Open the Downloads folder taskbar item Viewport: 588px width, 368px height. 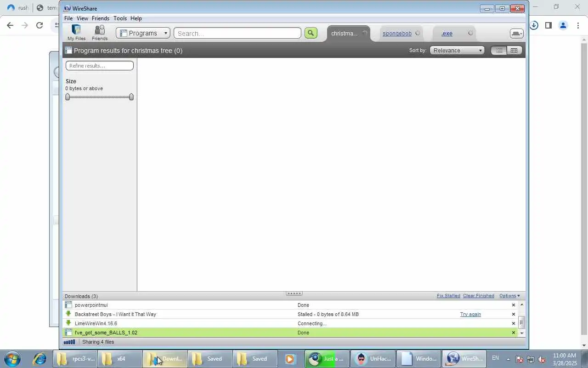(165, 359)
